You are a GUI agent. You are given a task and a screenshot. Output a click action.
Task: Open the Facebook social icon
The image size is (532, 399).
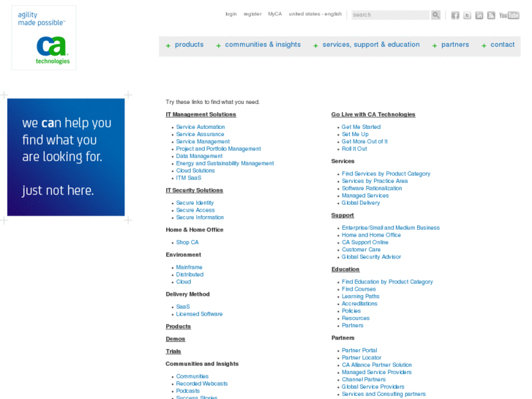[x=455, y=15]
